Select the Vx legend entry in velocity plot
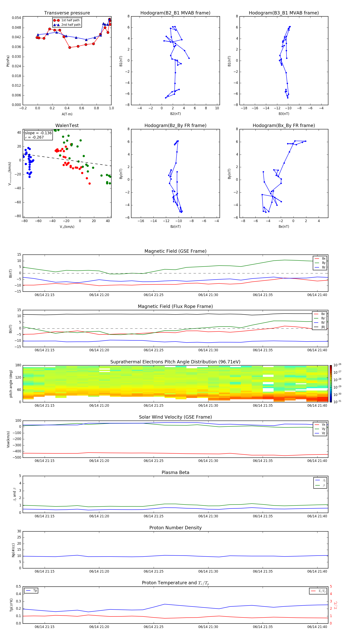This screenshot has width=351, height=644. pos(320,424)
